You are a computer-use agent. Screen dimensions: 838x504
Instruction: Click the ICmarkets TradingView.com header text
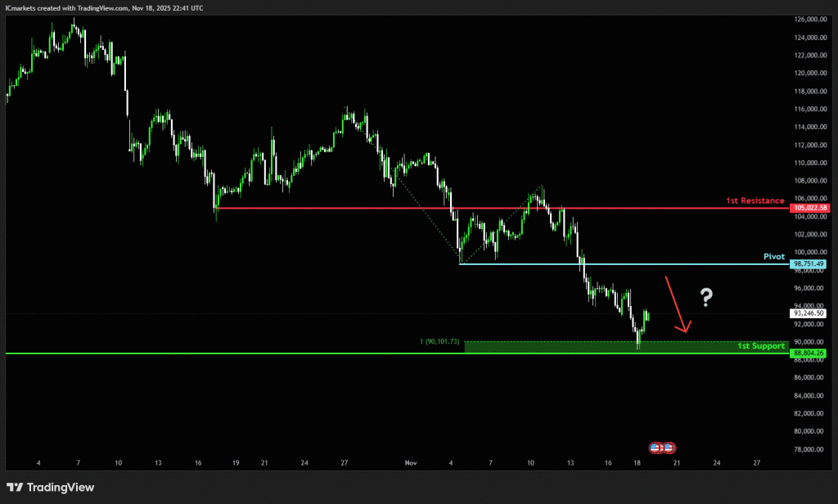(106, 7)
